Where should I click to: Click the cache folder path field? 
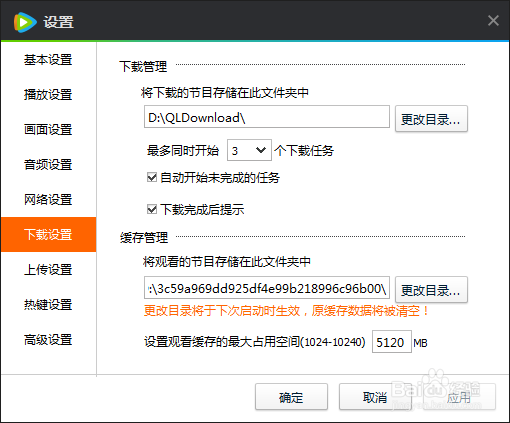(x=267, y=288)
